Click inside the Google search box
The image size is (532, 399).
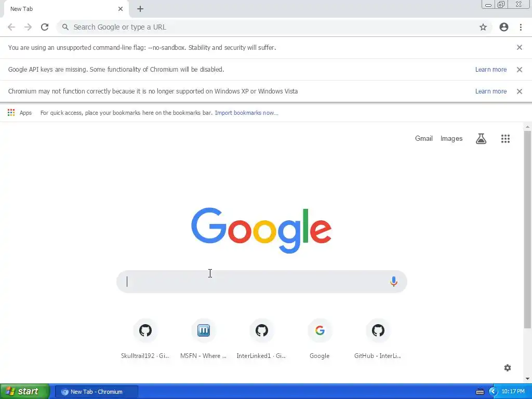pos(262,282)
